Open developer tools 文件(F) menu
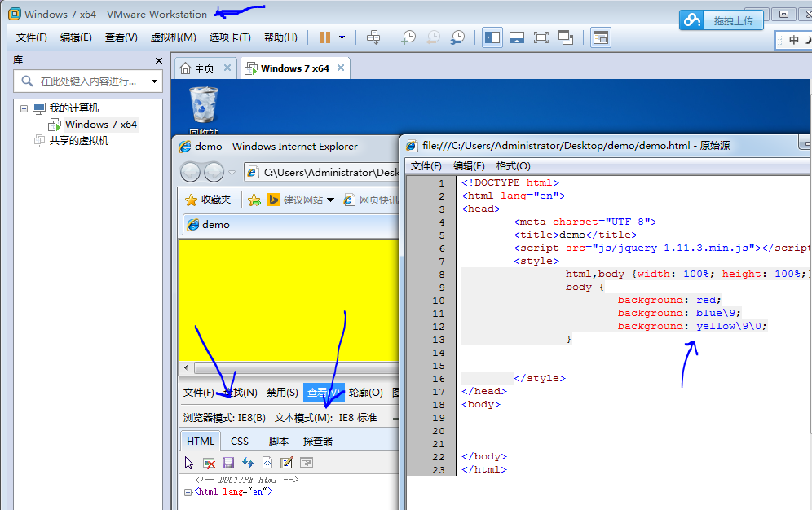The image size is (812, 510). point(199,393)
